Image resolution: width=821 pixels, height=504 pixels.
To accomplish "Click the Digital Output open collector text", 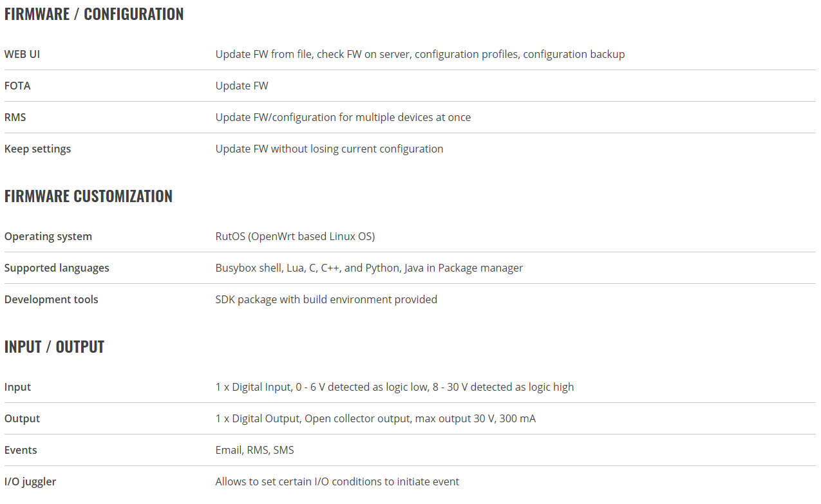I will pos(375,418).
